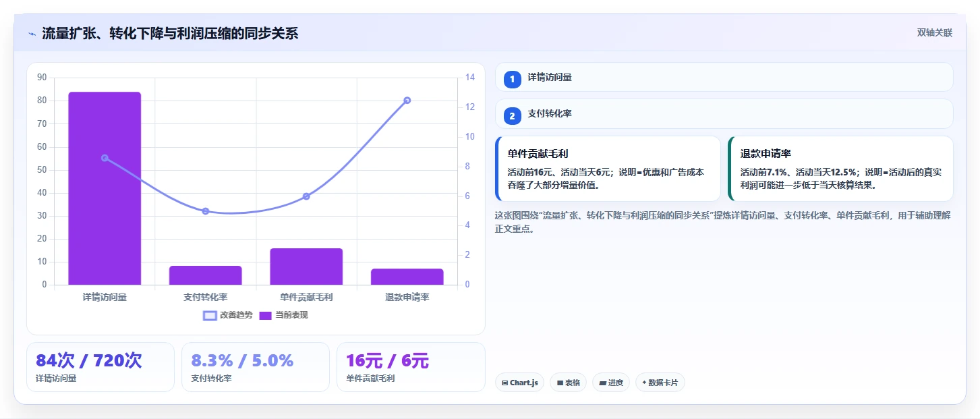Click the summary paragraph starting 这张图围绕
The width and height of the screenshot is (980, 419).
[x=722, y=222]
